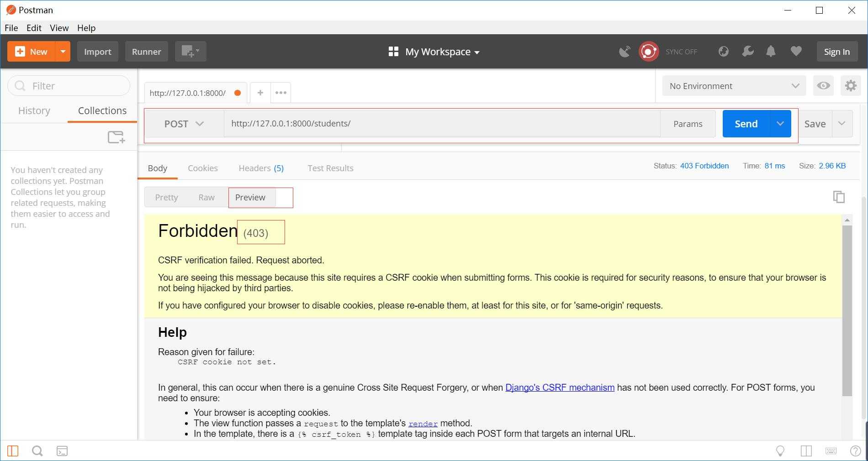Switch response view to Pretty
The width and height of the screenshot is (868, 461).
166,197
